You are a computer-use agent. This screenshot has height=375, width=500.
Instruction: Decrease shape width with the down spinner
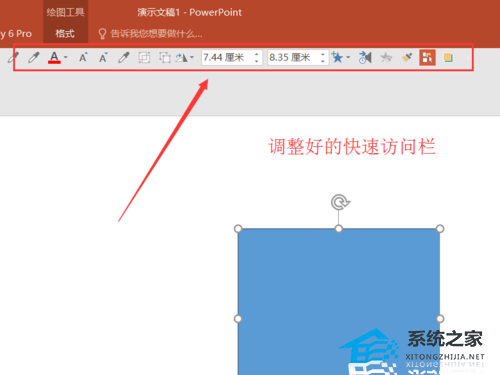pyautogui.click(x=323, y=61)
